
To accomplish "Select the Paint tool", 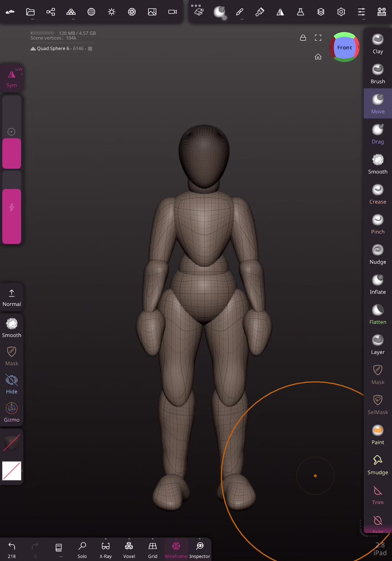I will click(x=378, y=435).
